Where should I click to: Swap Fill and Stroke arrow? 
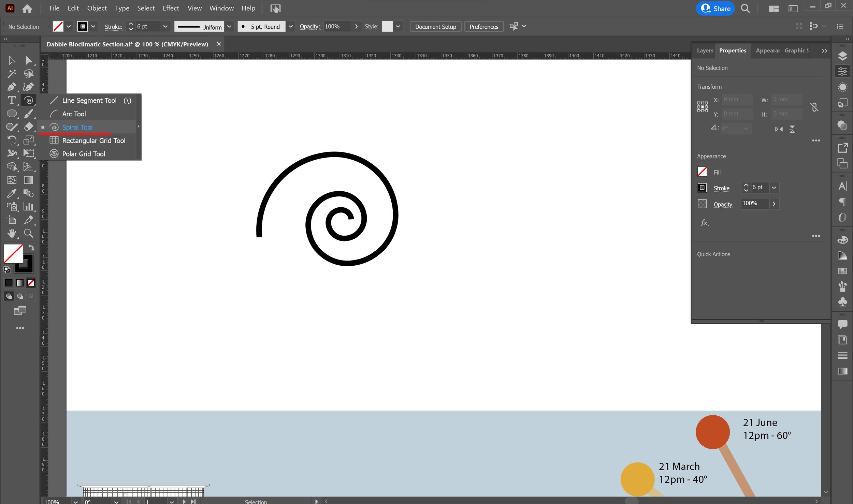pos(31,248)
